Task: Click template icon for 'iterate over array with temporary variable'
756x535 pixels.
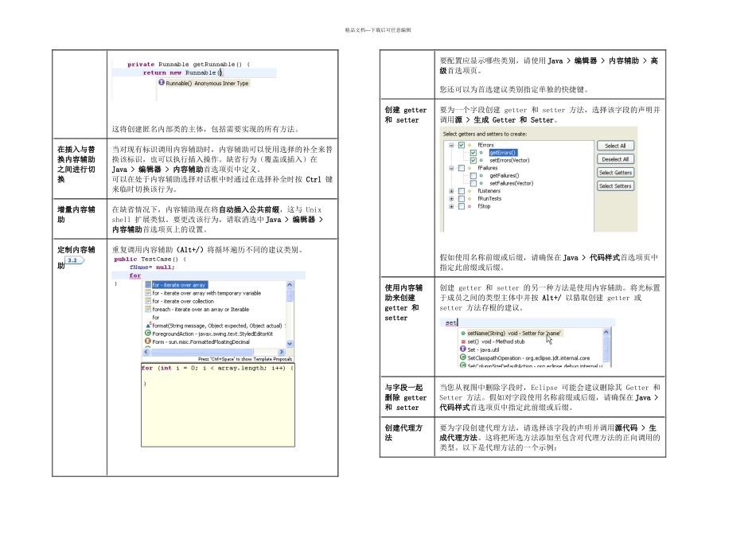Action: (x=148, y=293)
